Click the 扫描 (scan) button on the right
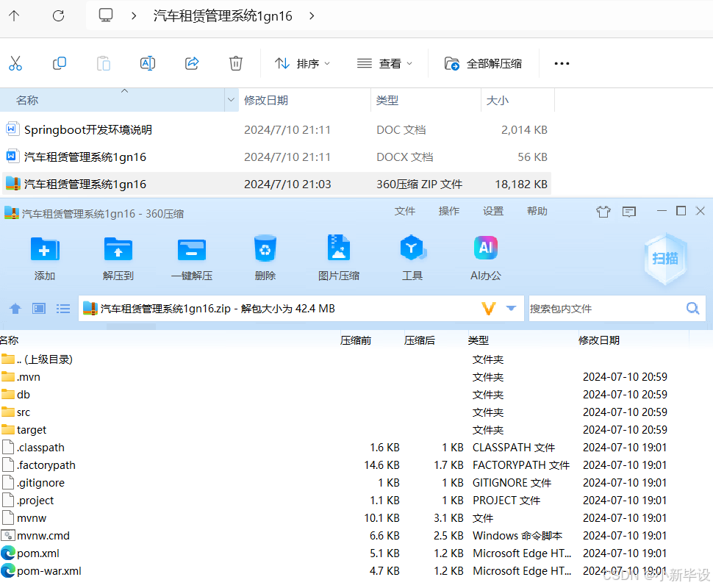Image resolution: width=713 pixels, height=588 pixels. click(665, 259)
